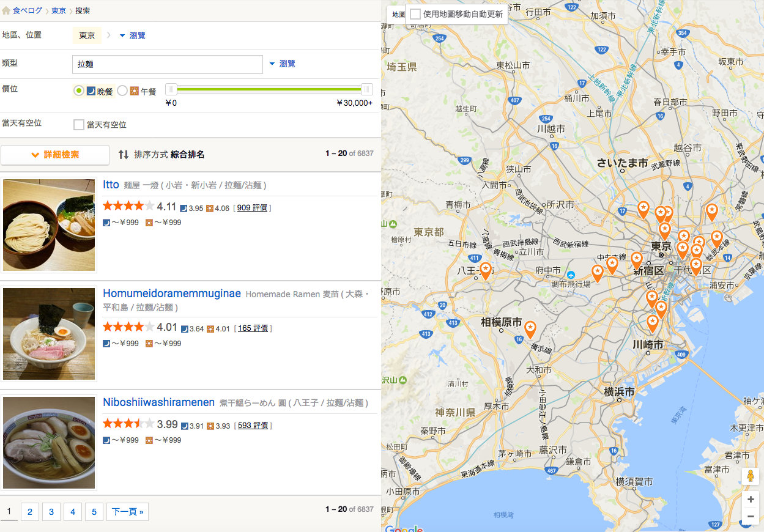This screenshot has width=764, height=532.
Task: Click the map pin near 八王子
Action: [x=485, y=270]
